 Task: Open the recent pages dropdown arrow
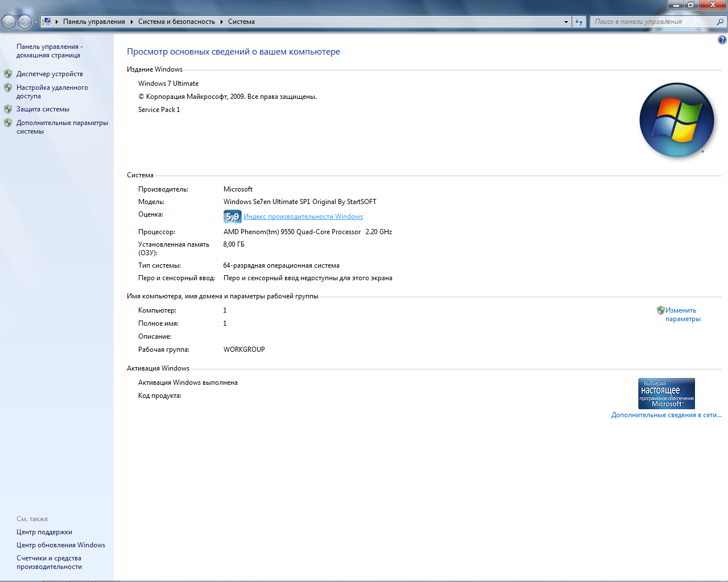(36, 22)
